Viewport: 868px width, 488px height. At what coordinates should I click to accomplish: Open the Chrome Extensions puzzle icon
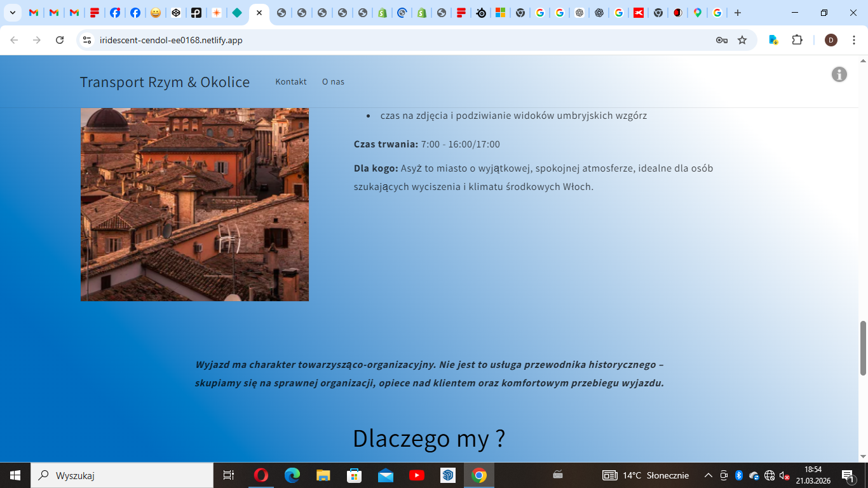[x=797, y=40]
